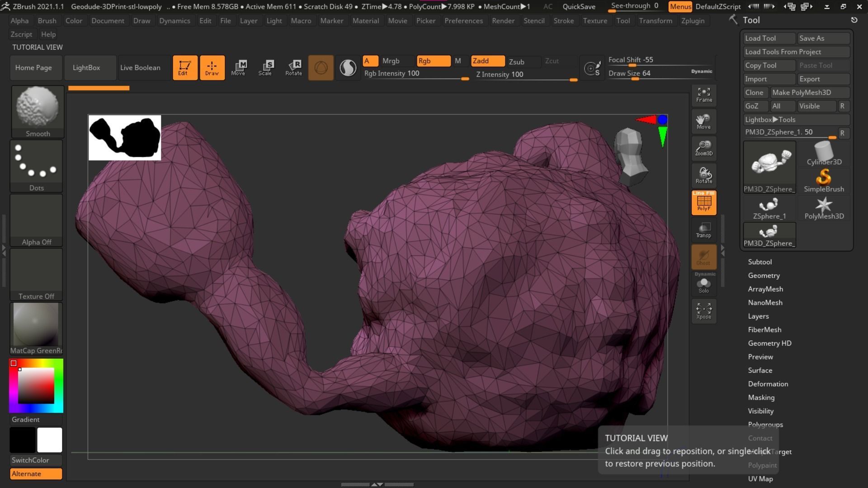This screenshot has width=868, height=488.
Task: Click the right shelf Rotate view icon
Action: [704, 175]
